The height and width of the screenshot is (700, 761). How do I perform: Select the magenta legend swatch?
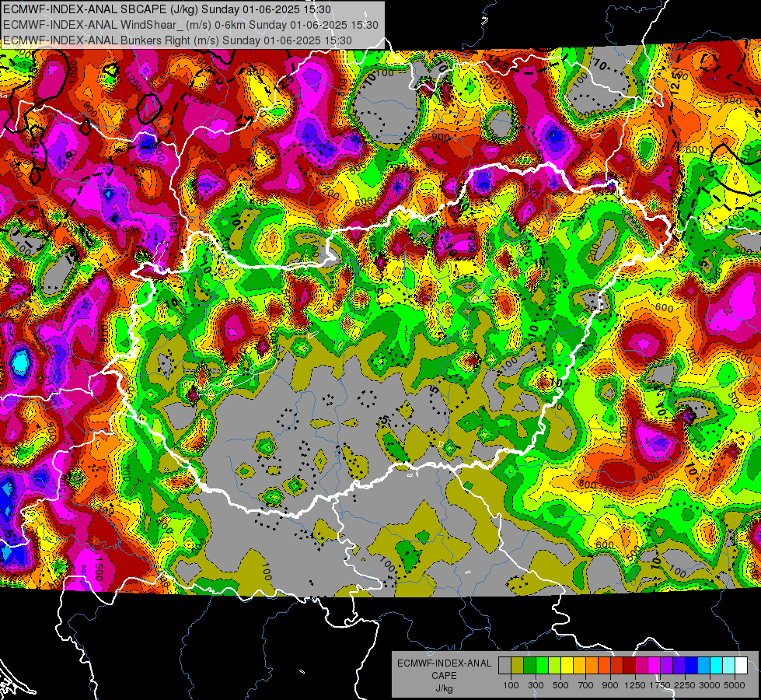(655, 666)
